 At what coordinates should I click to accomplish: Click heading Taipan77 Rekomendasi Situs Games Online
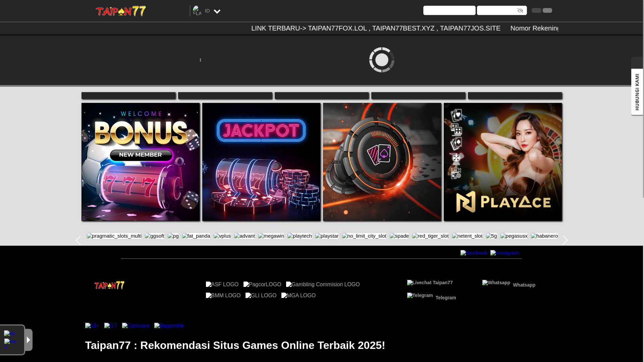coord(235,345)
